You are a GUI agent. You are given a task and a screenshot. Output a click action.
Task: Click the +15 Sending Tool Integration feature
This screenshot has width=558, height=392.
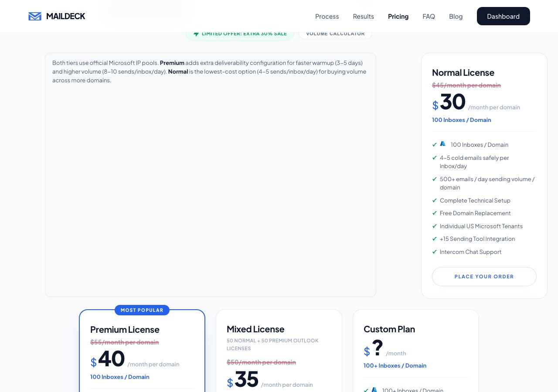[477, 239]
